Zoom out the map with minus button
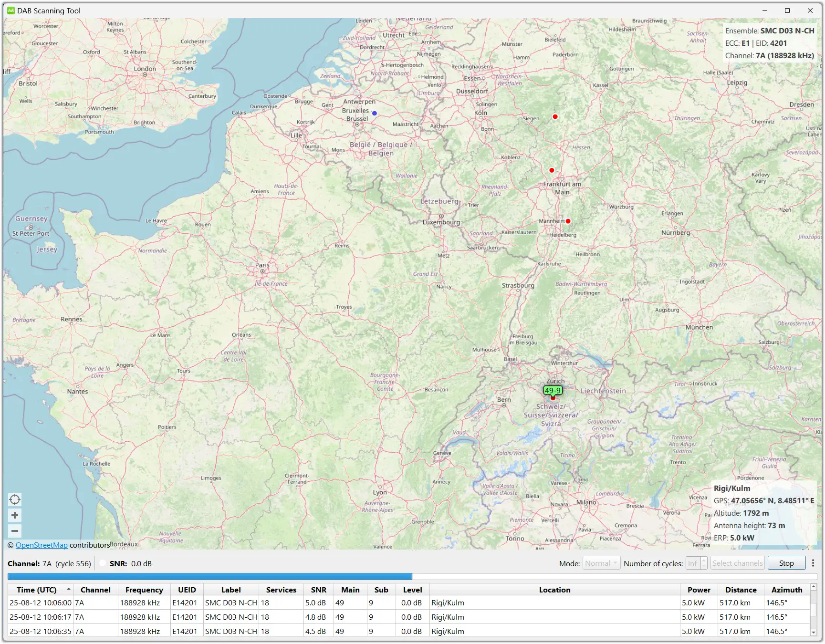 pos(15,531)
